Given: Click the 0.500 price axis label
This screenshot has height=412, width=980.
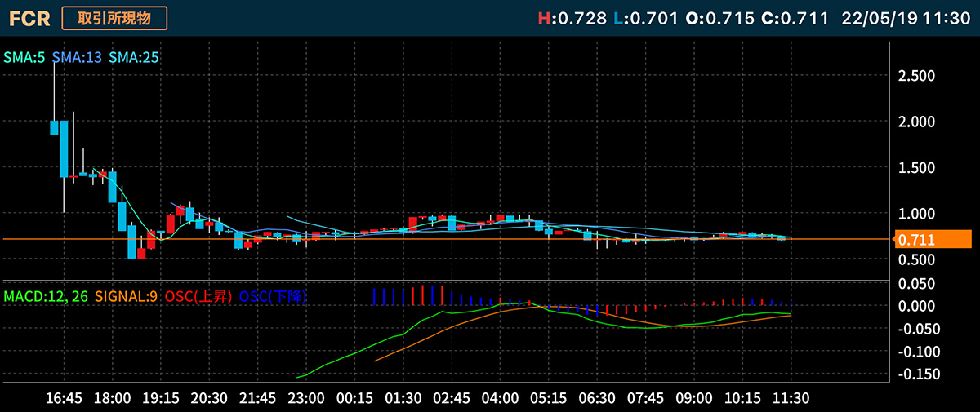Looking at the screenshot, I should point(915,259).
